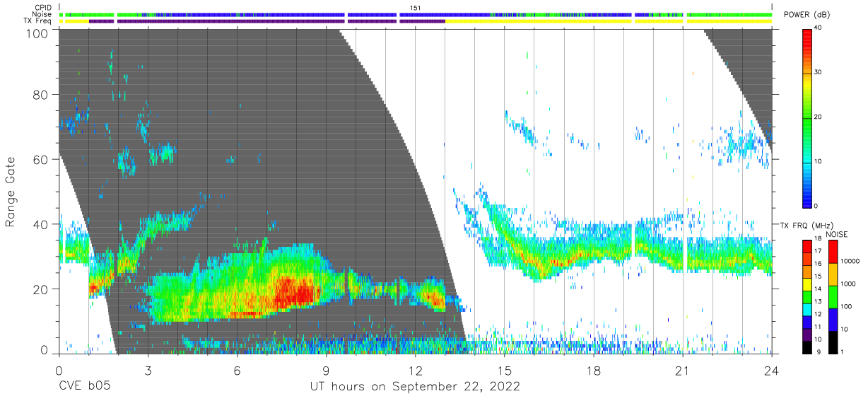Screen dimensions: 868x401
Task: Click the 21 tick on the UT hours axis
Action: pos(683,370)
